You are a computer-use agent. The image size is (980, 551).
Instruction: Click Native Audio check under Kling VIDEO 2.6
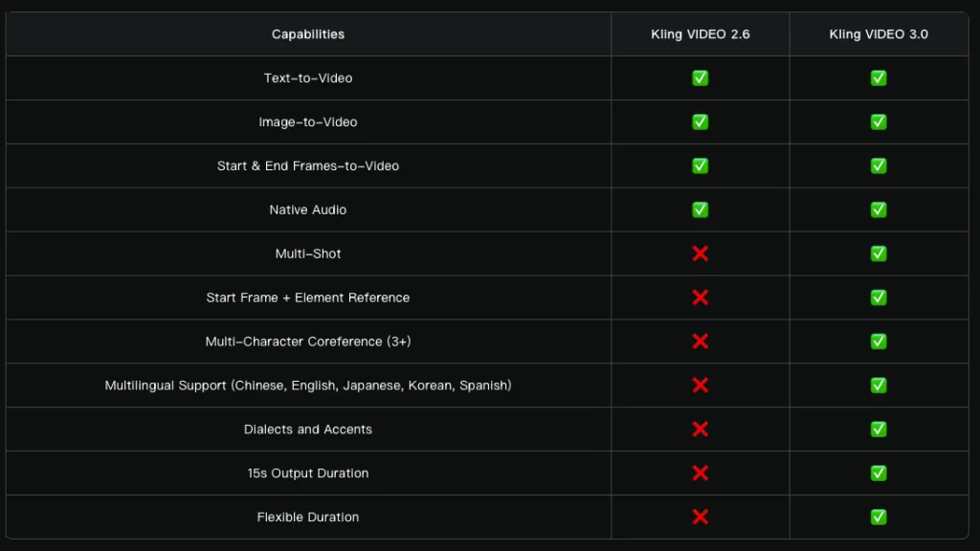[700, 209]
